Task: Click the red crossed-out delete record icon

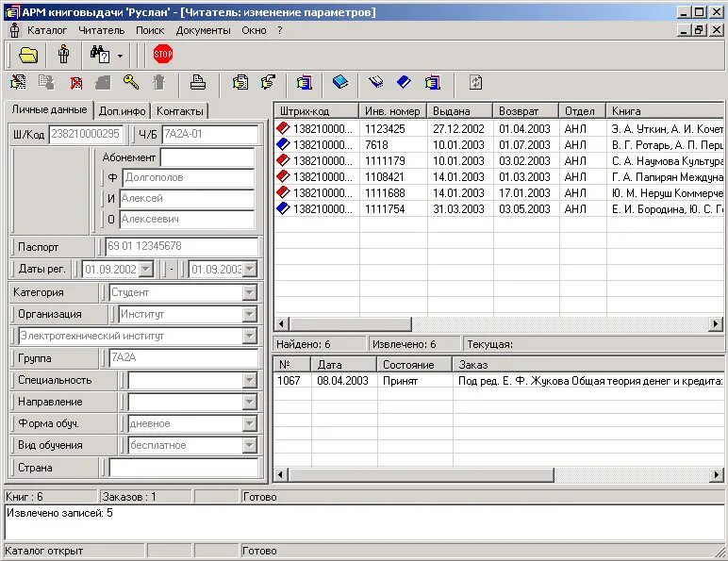Action: pyautogui.click(x=75, y=83)
